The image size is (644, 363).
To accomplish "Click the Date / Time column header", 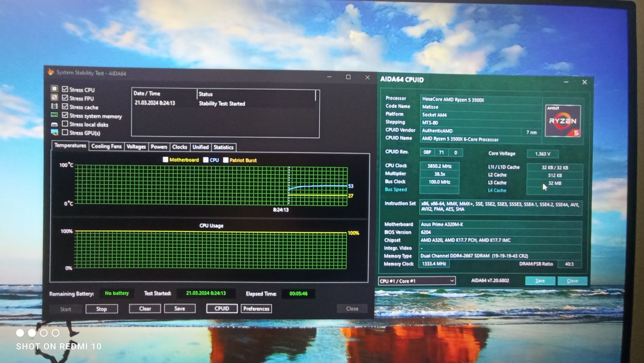I will [164, 94].
